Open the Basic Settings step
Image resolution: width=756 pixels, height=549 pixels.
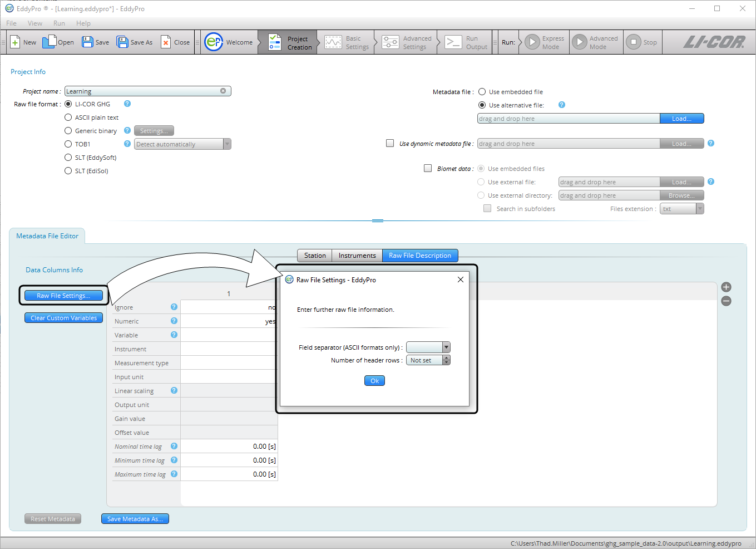(347, 42)
